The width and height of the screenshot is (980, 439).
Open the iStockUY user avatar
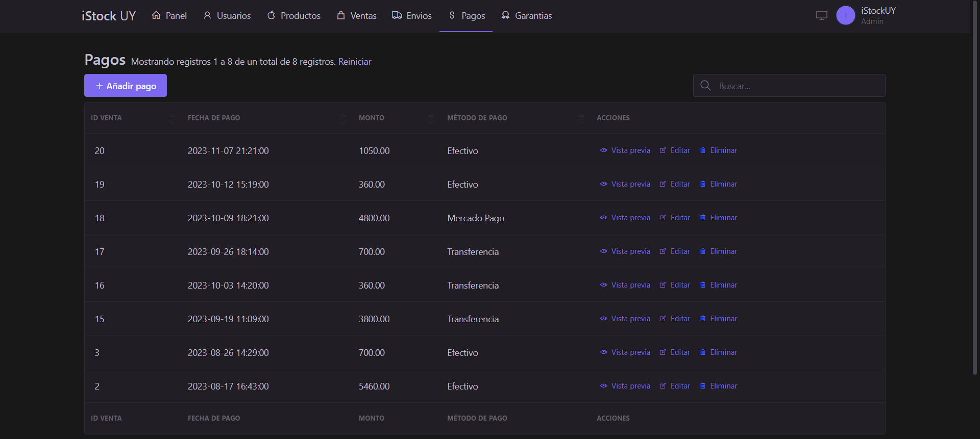point(845,15)
